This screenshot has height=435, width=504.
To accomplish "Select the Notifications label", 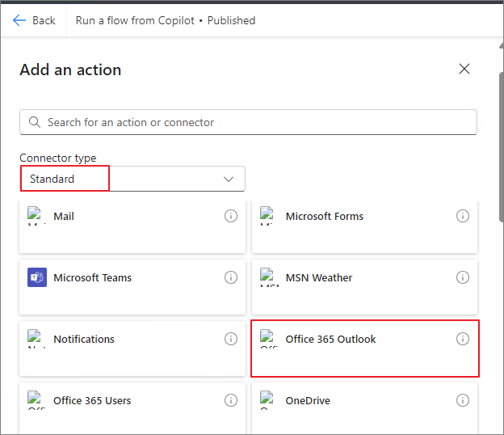I will coord(84,339).
